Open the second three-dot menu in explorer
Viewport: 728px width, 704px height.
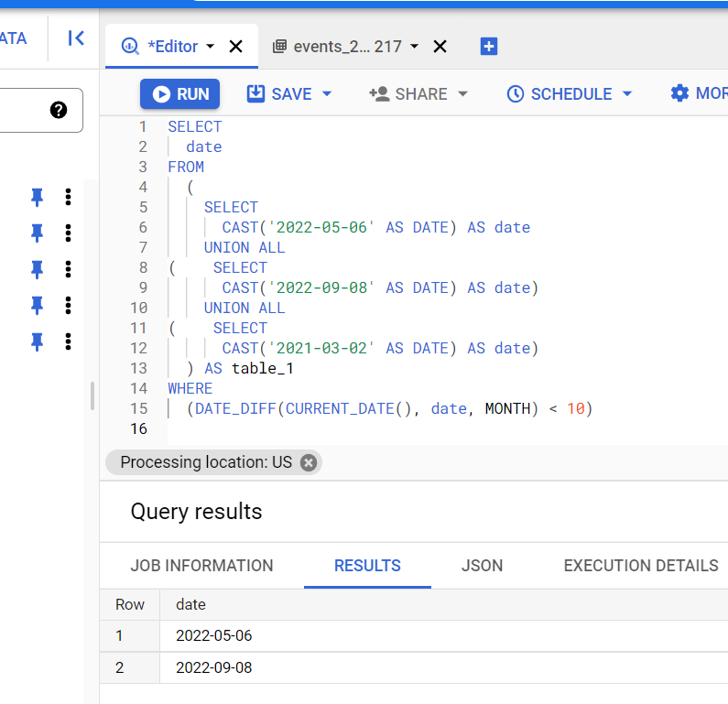(69, 233)
